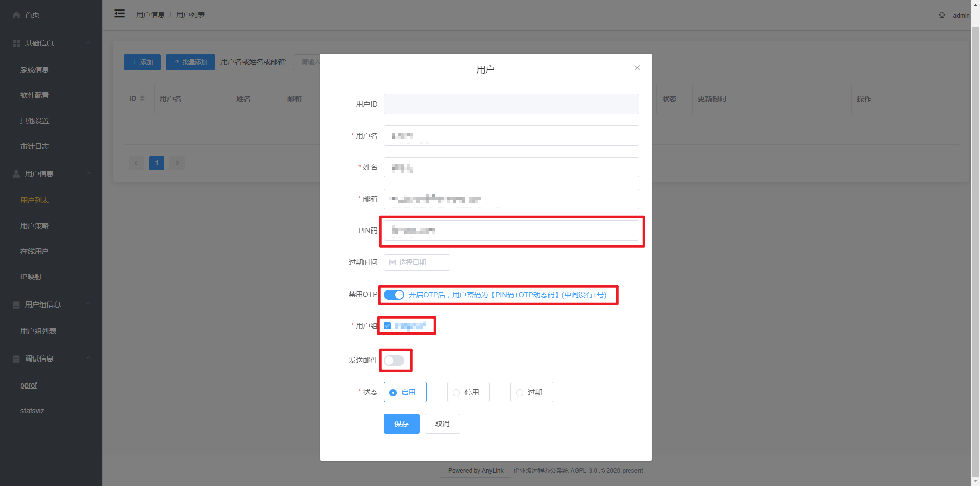This screenshot has width=980, height=486.
Task: Click the settings gear icon beside admin
Action: tap(942, 15)
